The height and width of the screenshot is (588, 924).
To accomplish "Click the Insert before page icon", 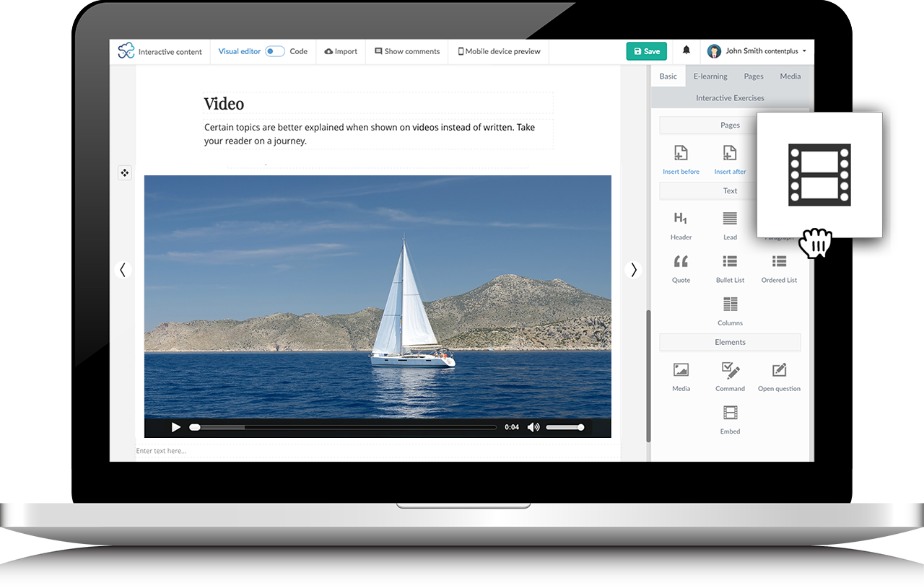I will point(681,153).
